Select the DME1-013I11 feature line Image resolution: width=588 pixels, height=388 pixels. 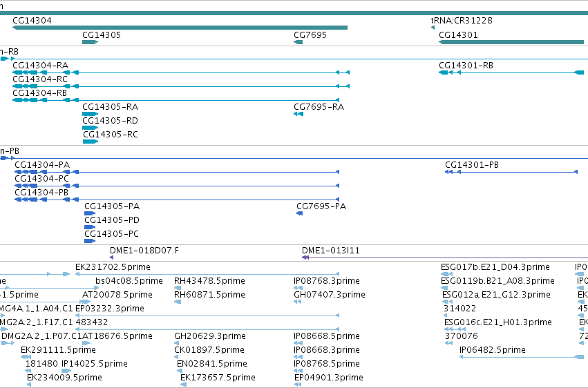click(x=445, y=258)
